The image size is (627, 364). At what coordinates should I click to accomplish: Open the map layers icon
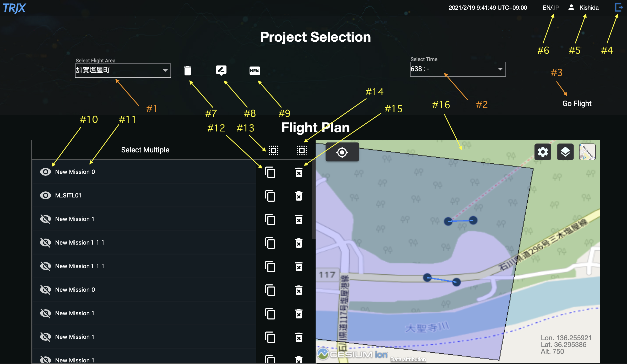(565, 152)
